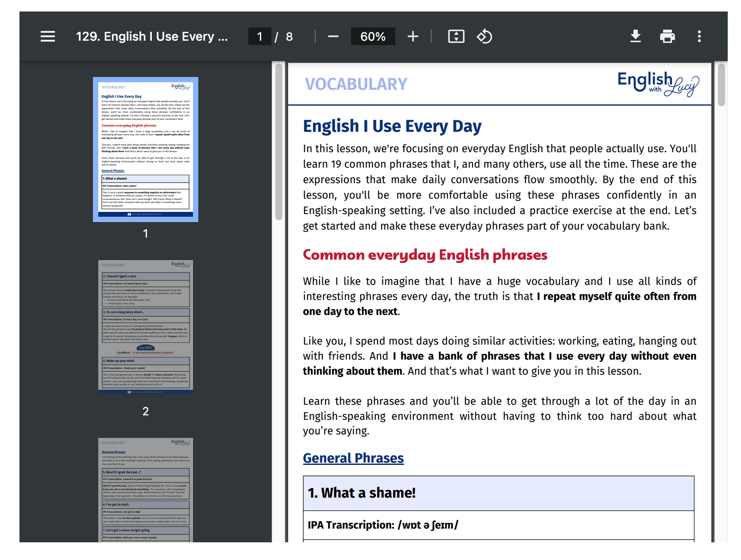Click the General Phrases link
Image resolution: width=741 pixels, height=560 pixels.
353,458
